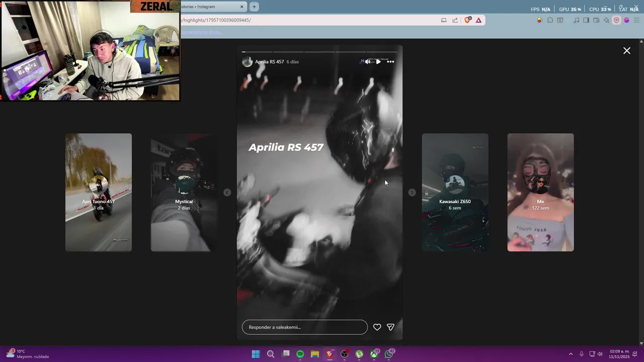Switch to Brave browser taskbar icon
The width and height of the screenshot is (644, 362).
click(x=330, y=354)
